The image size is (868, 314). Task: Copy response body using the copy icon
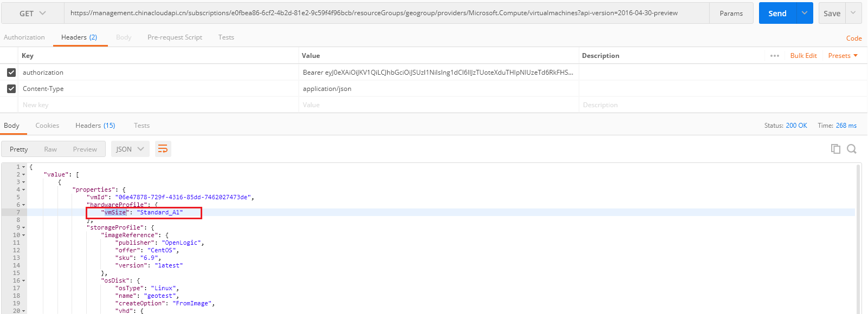[835, 149]
